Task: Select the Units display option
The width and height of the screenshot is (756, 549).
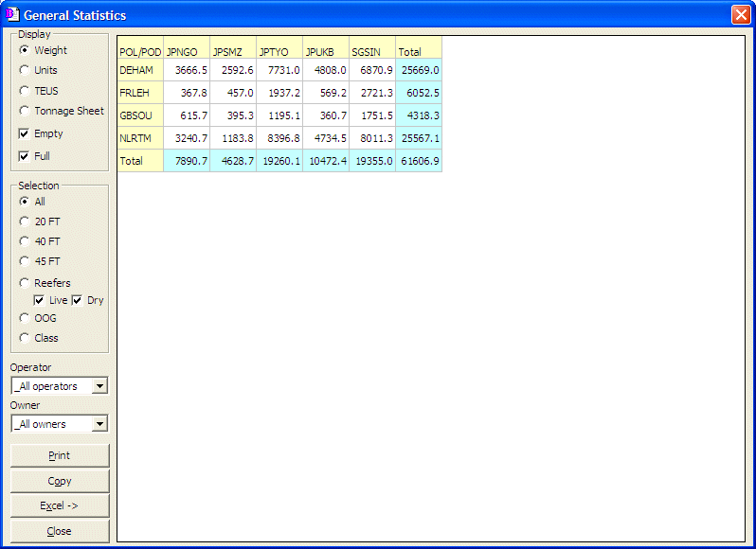Action: tap(25, 70)
